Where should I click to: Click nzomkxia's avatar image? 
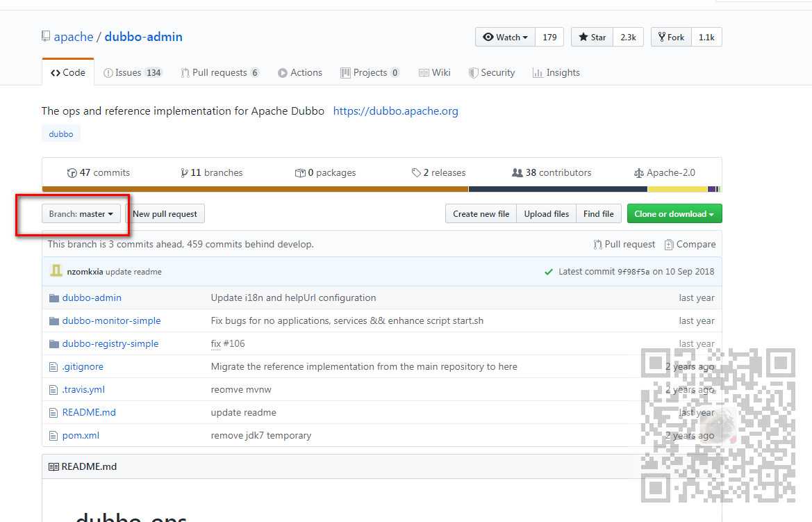coord(56,271)
